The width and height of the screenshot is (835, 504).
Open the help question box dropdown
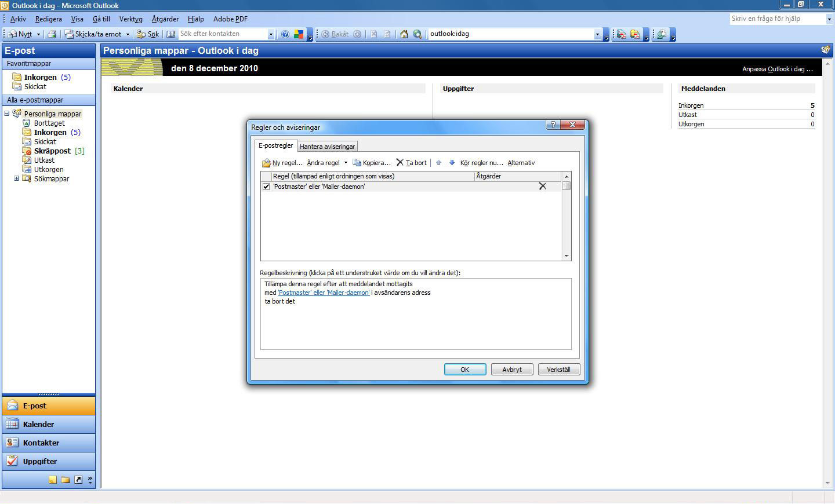[829, 19]
